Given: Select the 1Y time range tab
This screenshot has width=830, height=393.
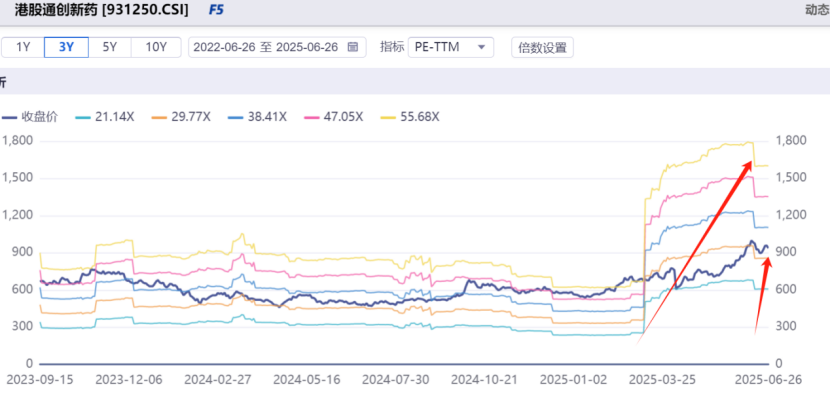Looking at the screenshot, I should click(23, 47).
